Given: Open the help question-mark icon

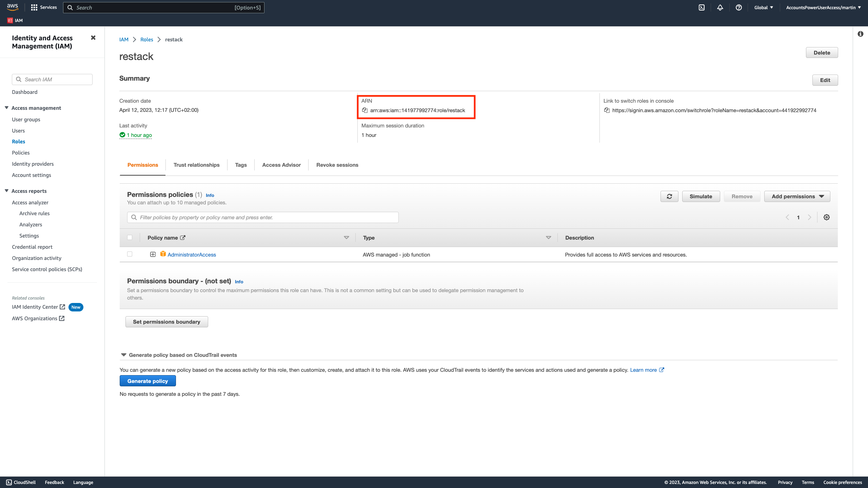Looking at the screenshot, I should [x=739, y=7].
